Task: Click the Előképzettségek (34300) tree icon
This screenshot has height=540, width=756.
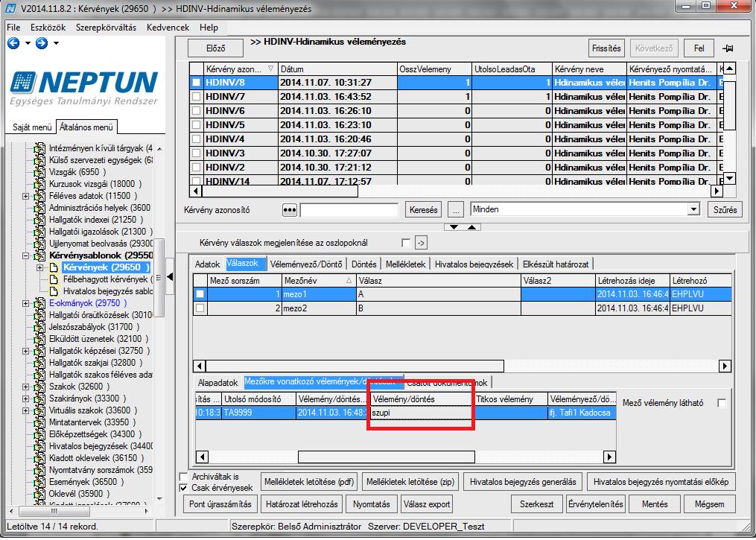Action: pyautogui.click(x=39, y=434)
